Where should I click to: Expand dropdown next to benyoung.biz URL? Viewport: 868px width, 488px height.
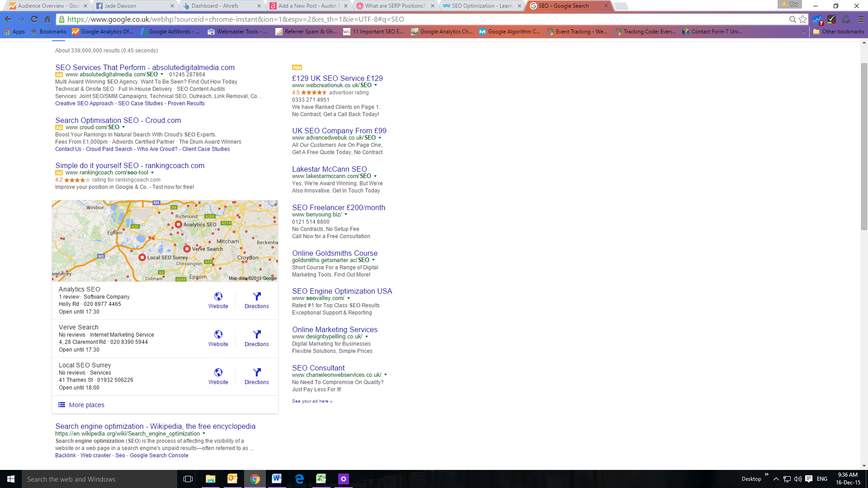point(346,215)
